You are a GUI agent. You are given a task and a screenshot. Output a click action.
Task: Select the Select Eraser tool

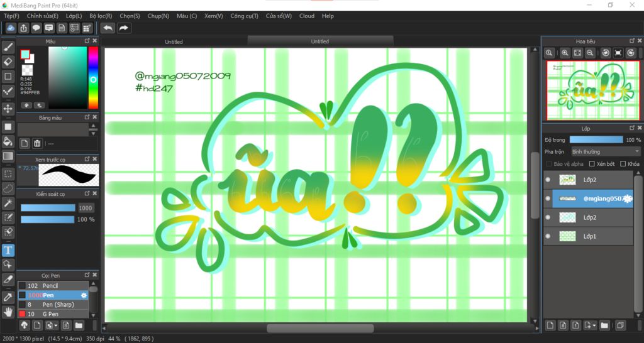click(8, 232)
